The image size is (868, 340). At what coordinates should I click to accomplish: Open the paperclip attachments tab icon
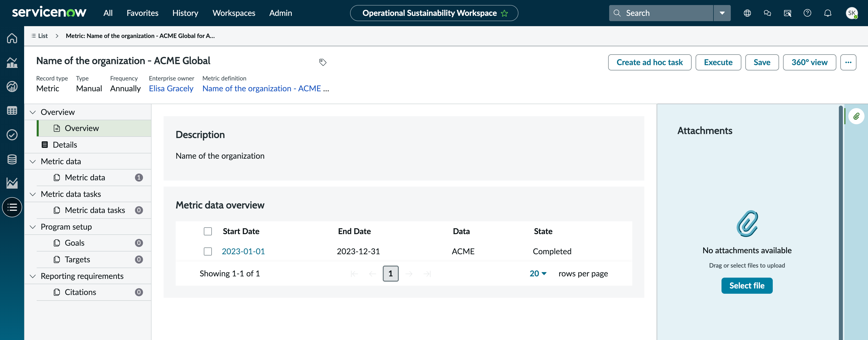tap(856, 116)
